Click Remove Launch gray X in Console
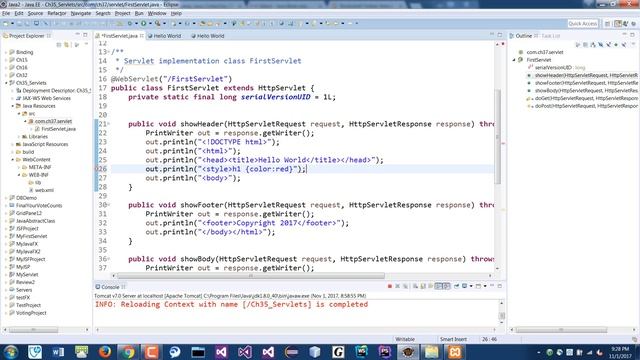 click(398, 287)
